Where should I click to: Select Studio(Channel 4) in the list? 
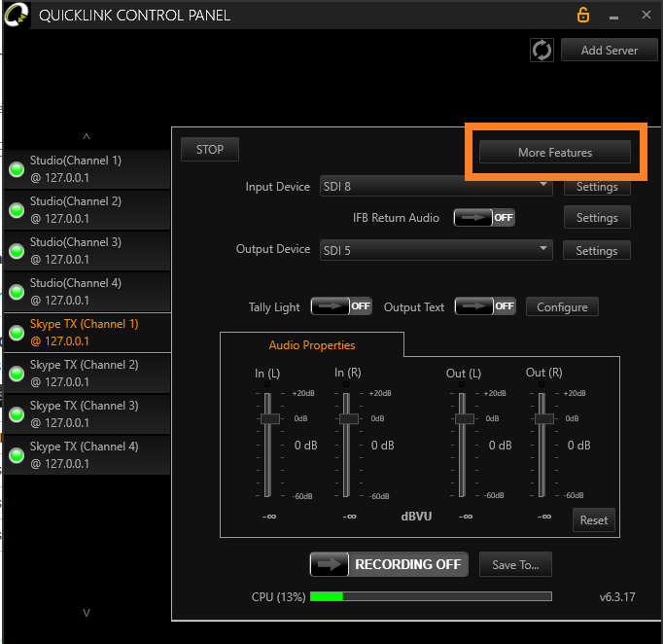(87, 292)
